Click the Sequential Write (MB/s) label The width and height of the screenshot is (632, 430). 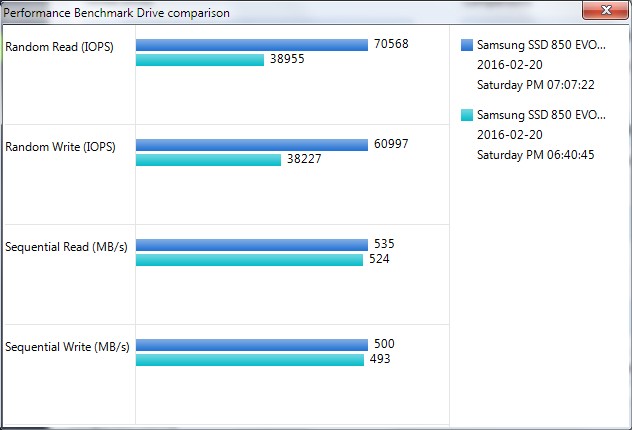[x=67, y=347]
